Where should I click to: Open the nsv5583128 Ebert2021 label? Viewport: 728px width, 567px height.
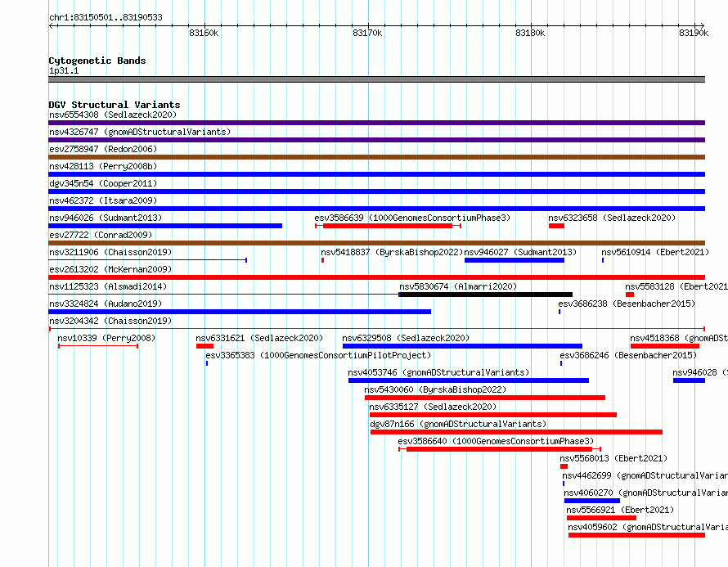[x=676, y=286]
